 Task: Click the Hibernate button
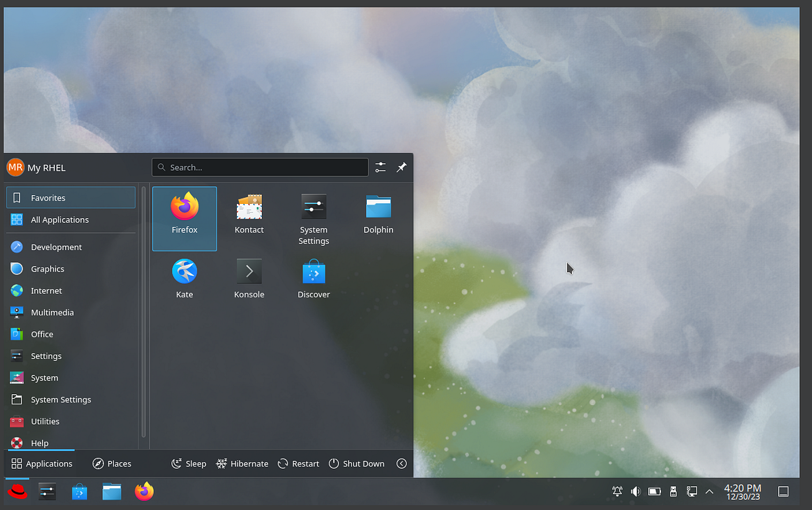[242, 463]
